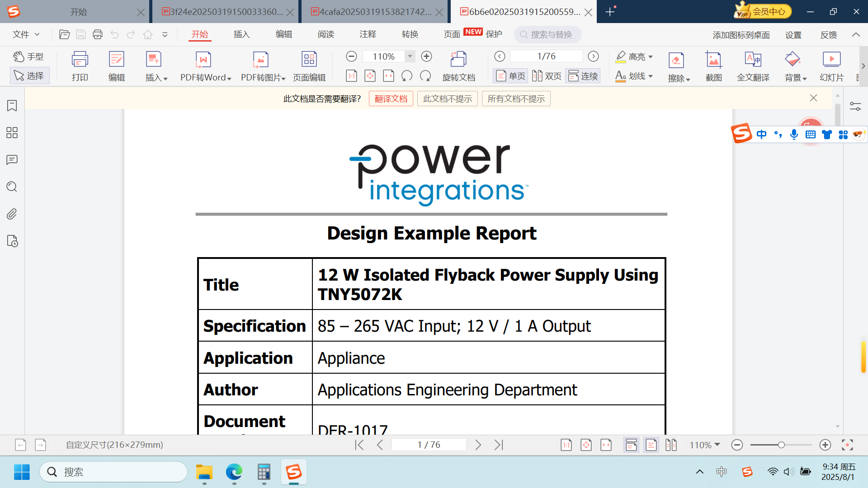
Task: Jump to first page in status bar
Action: 359,445
